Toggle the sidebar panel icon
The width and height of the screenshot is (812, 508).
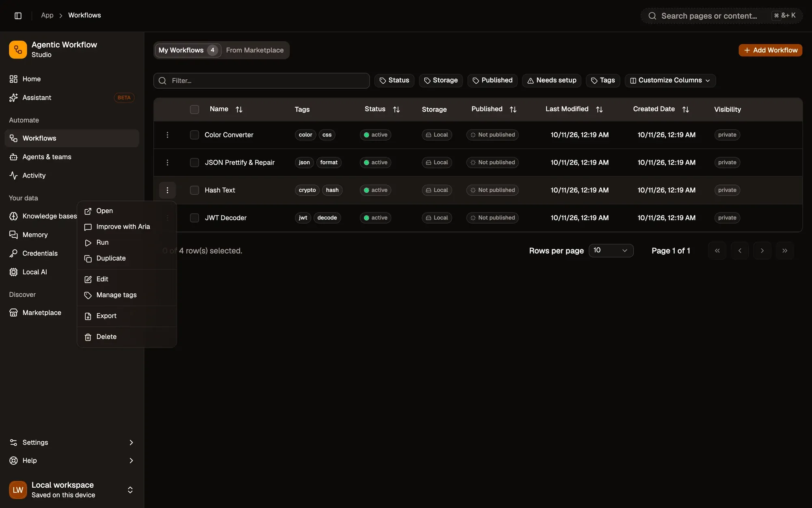[18, 15]
